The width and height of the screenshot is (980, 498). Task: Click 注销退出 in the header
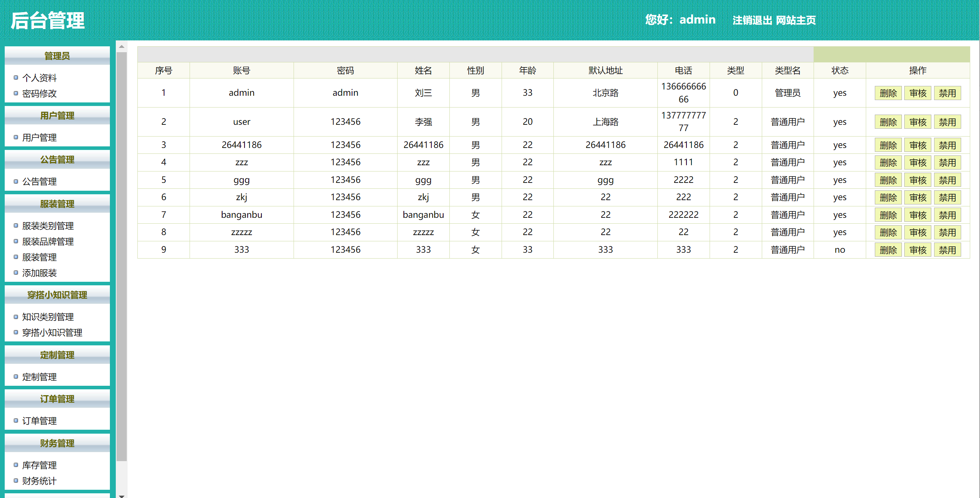(752, 20)
